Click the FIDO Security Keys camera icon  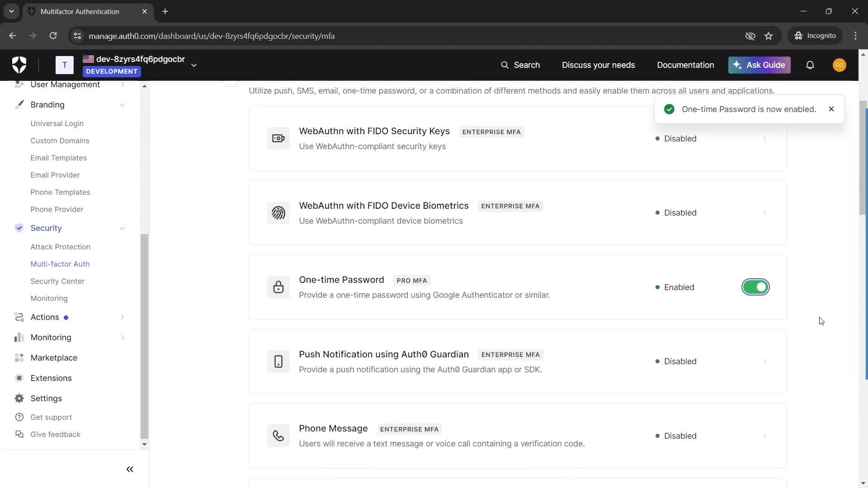pyautogui.click(x=278, y=138)
